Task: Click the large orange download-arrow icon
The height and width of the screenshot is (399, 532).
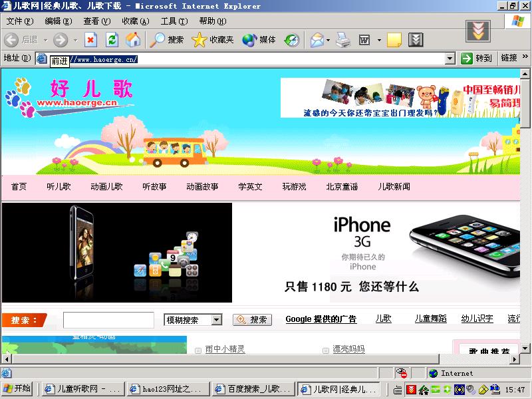Action: (x=478, y=31)
